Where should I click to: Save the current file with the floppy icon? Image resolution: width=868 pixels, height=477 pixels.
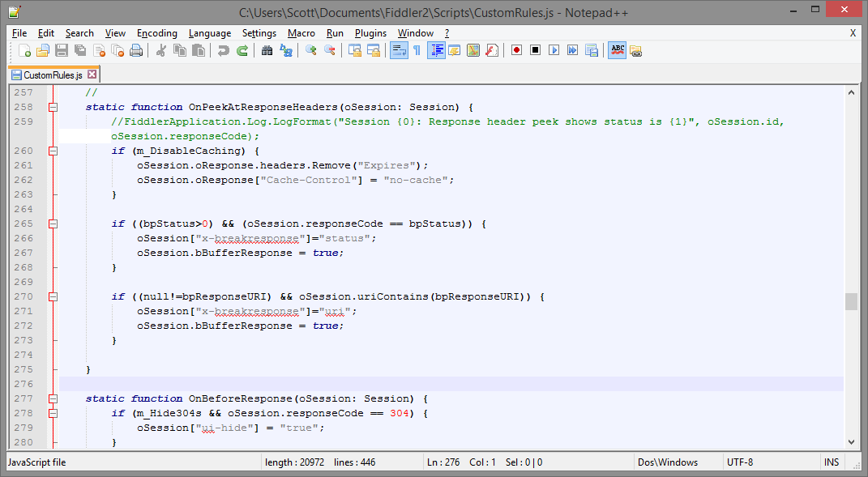coord(62,51)
